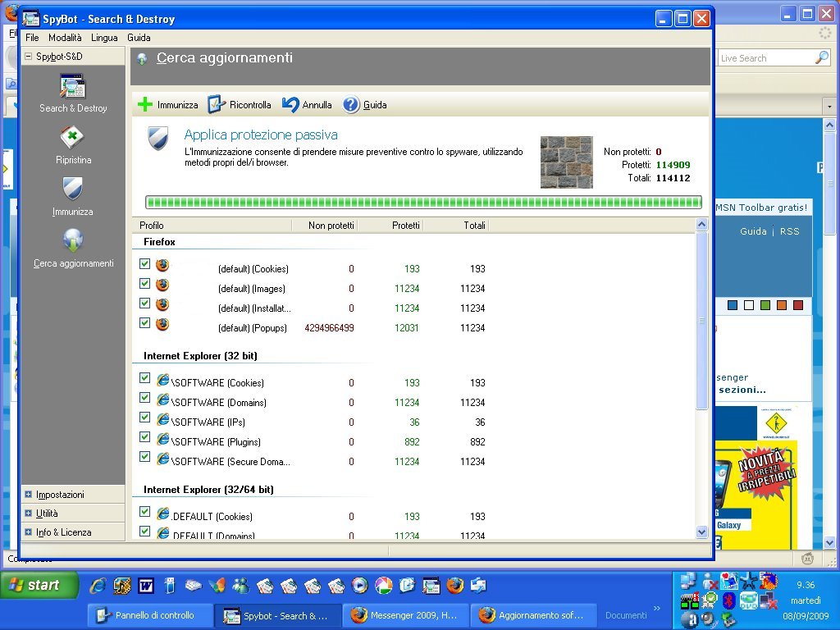The image size is (840, 630).
Task: Click the IE icon in the \SOFTWARE (Secure Doma... row
Action: pos(163,458)
